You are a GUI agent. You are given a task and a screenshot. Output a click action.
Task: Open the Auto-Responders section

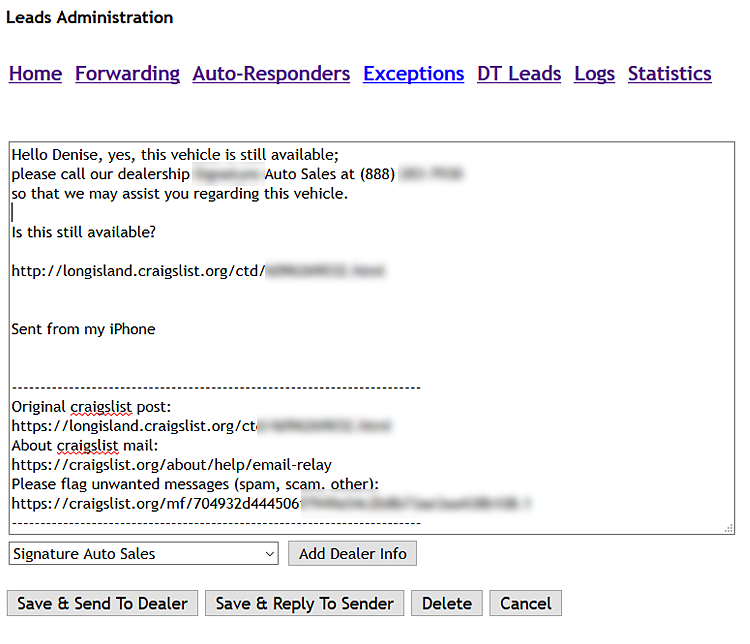click(271, 74)
